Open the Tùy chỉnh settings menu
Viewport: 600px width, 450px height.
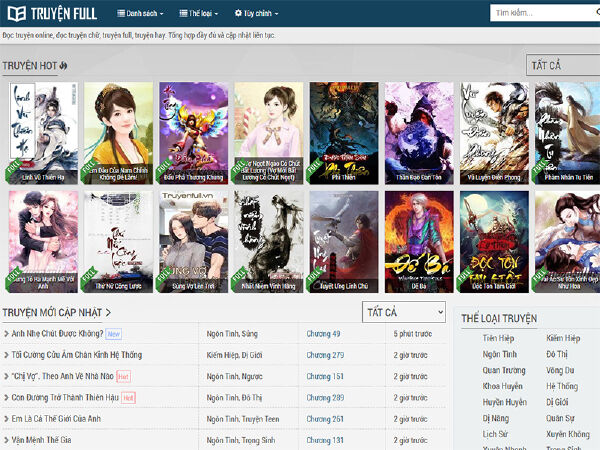[x=256, y=13]
